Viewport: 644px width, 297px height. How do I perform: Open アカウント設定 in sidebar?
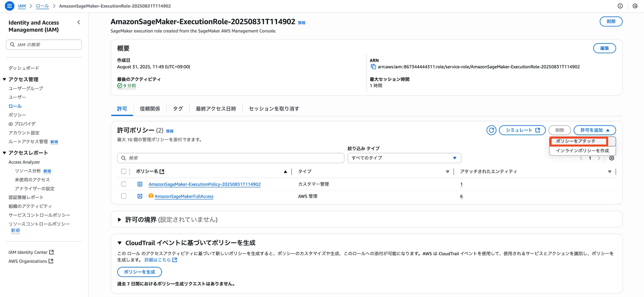point(24,133)
